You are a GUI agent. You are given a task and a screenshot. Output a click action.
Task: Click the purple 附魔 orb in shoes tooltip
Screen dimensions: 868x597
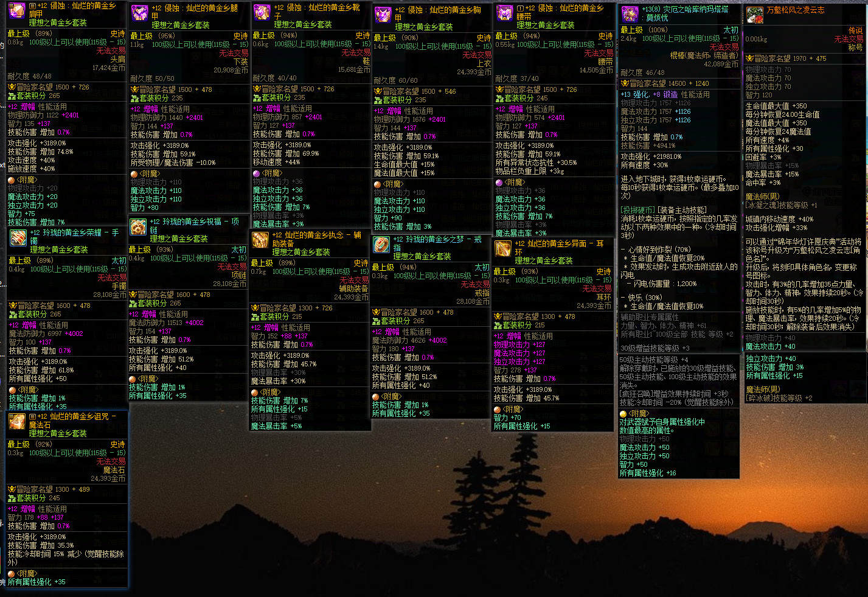257,173
